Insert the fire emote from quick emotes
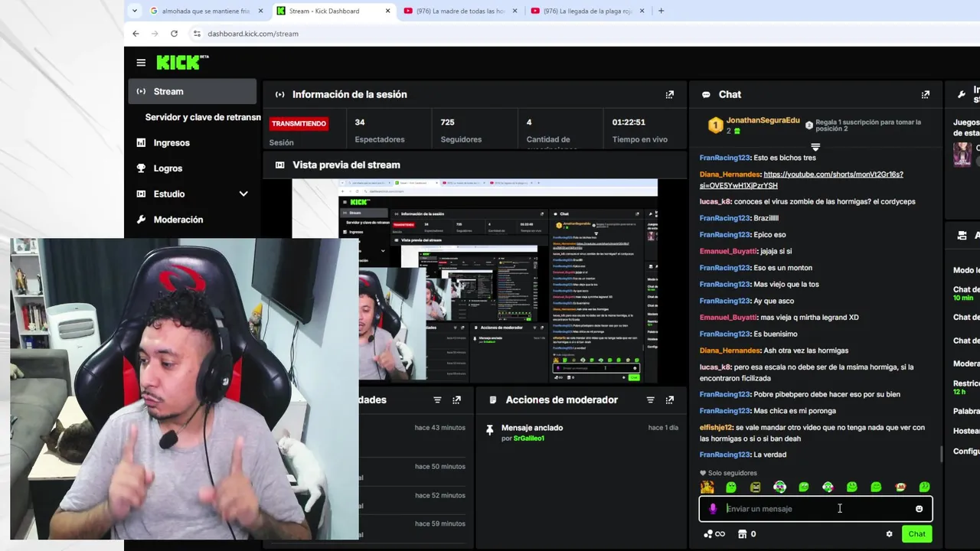Viewport: 980px width, 551px height. 707,487
